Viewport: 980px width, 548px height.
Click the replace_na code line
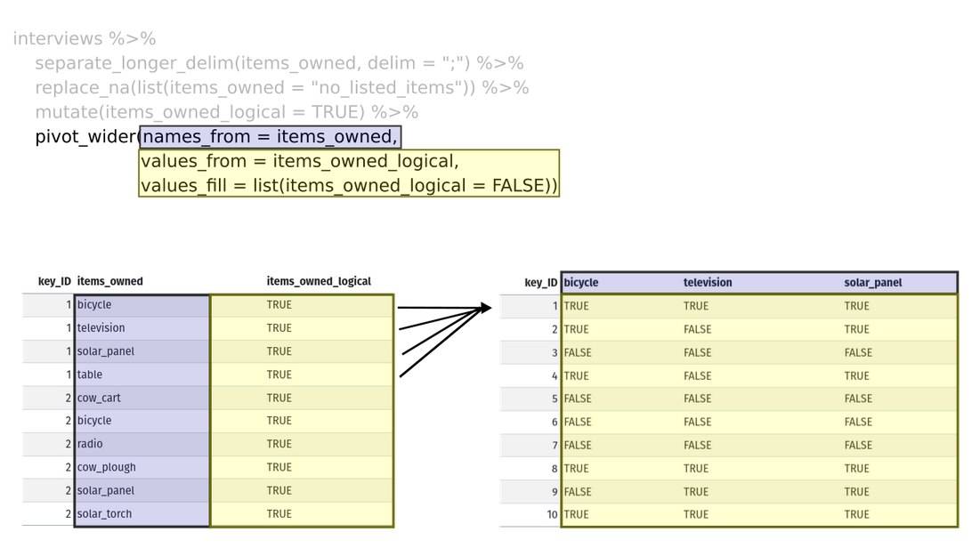click(281, 88)
